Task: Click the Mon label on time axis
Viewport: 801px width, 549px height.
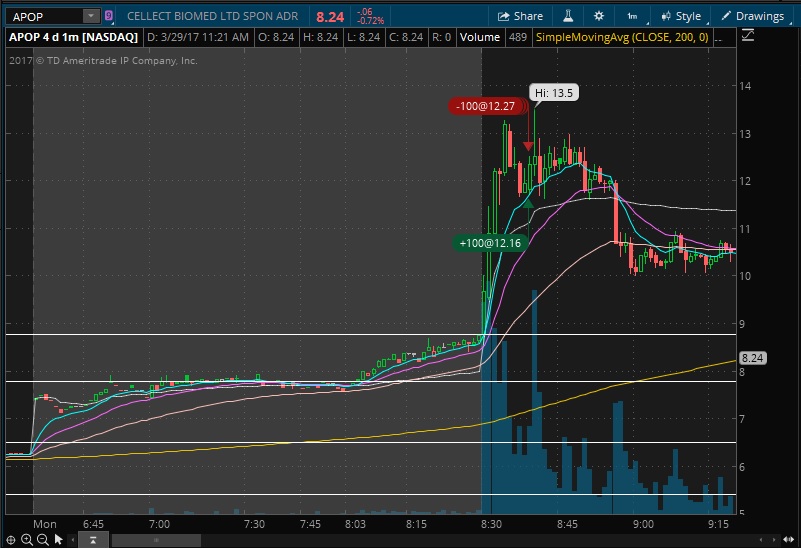Action: (x=44, y=524)
